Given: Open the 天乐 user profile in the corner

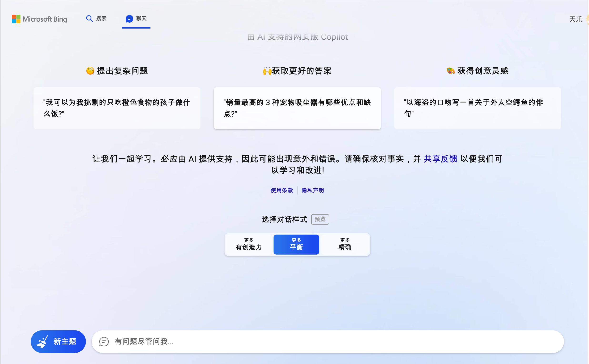Looking at the screenshot, I should tap(576, 19).
